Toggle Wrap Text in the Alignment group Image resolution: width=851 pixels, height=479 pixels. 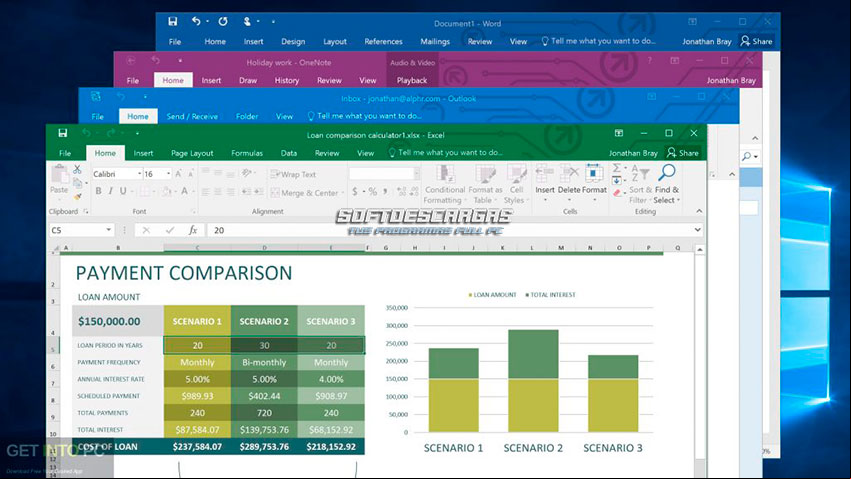293,174
